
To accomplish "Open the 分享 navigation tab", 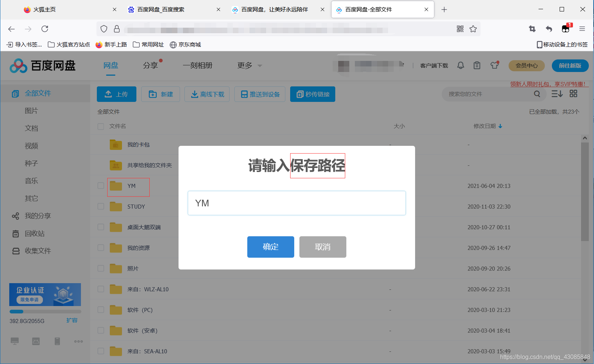I will (151, 65).
